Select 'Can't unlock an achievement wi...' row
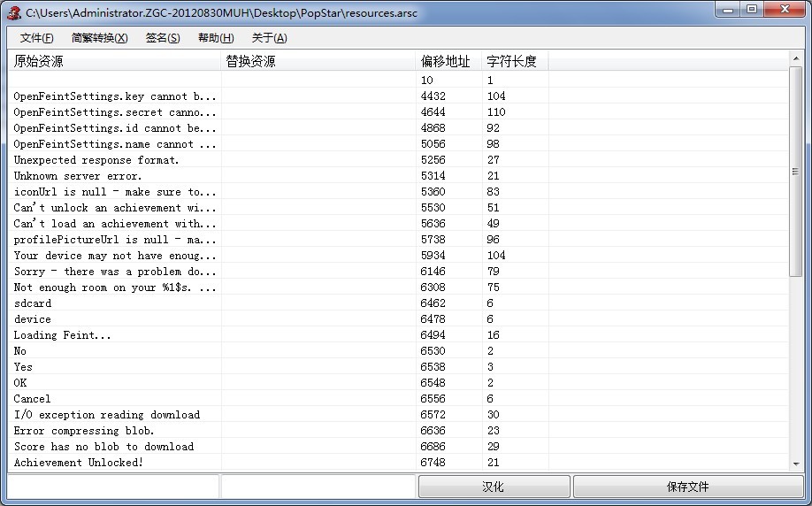 [398, 208]
